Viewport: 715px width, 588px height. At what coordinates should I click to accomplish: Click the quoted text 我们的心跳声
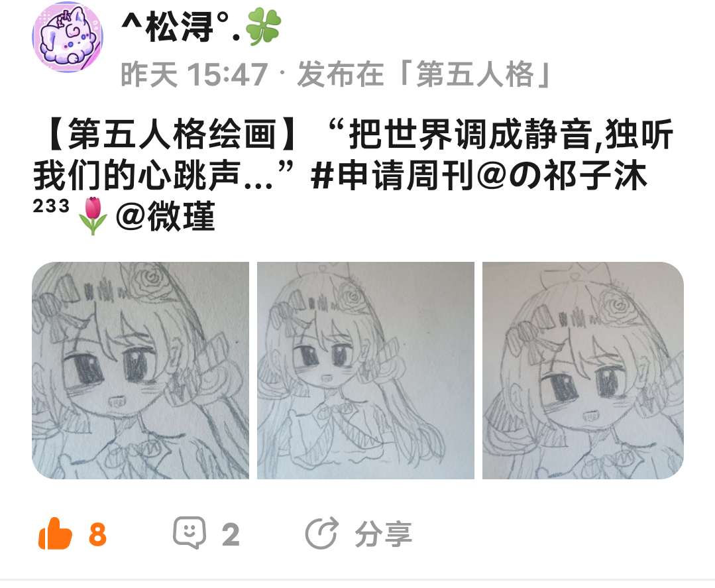click(x=137, y=176)
